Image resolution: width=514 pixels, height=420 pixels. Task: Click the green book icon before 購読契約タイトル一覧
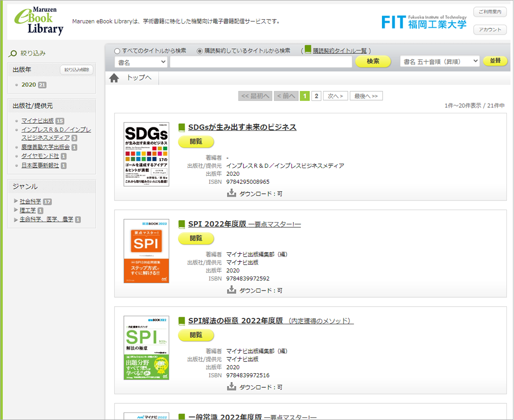click(x=307, y=49)
